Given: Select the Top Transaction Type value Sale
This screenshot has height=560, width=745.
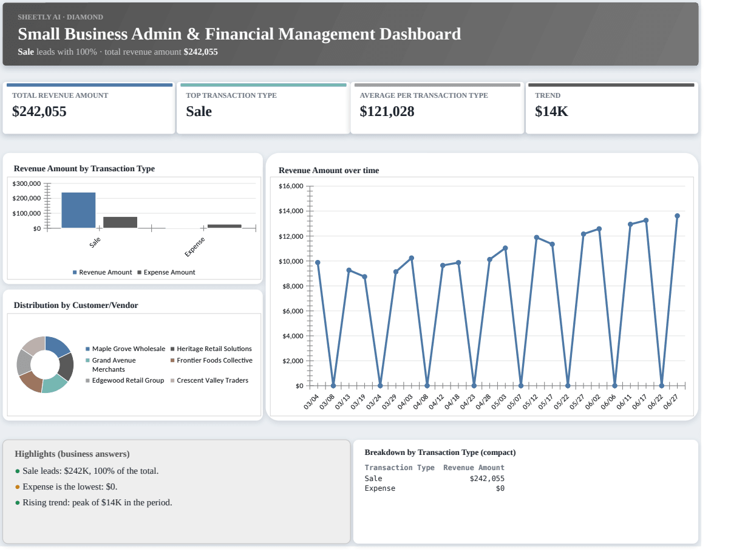Looking at the screenshot, I should click(199, 112).
